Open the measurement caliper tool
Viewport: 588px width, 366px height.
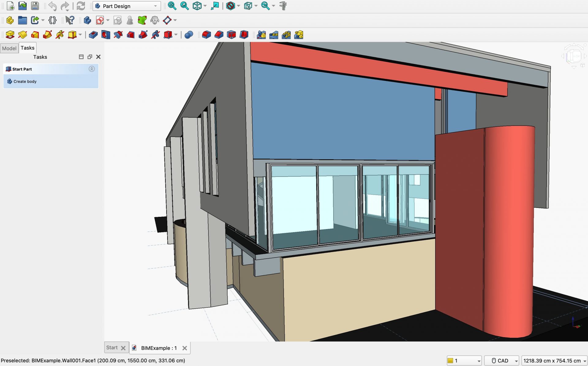click(x=283, y=6)
